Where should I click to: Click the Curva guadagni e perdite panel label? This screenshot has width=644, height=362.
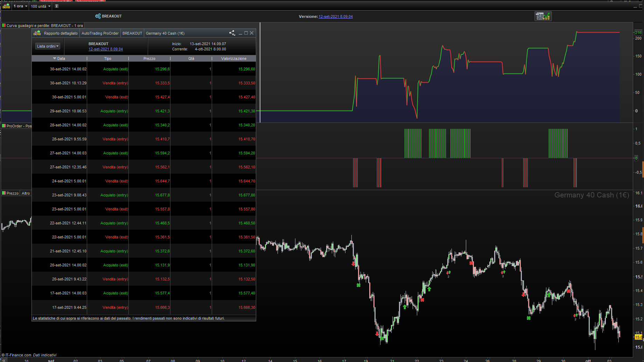45,26
